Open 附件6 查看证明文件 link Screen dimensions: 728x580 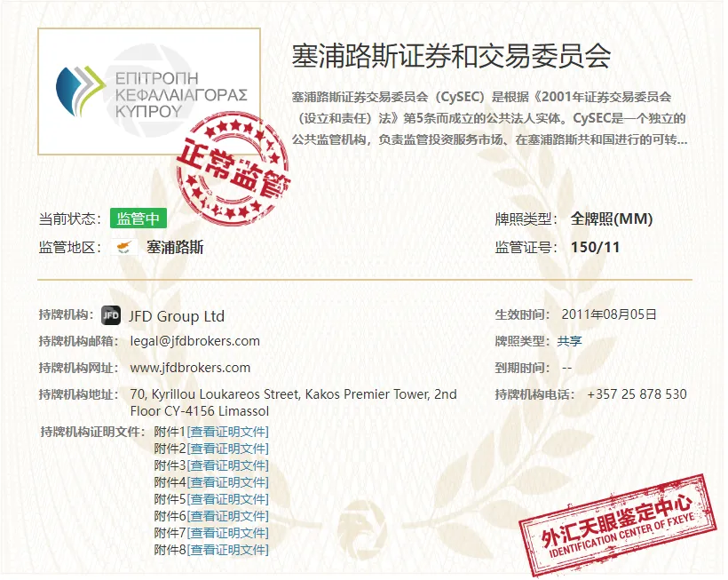click(228, 516)
